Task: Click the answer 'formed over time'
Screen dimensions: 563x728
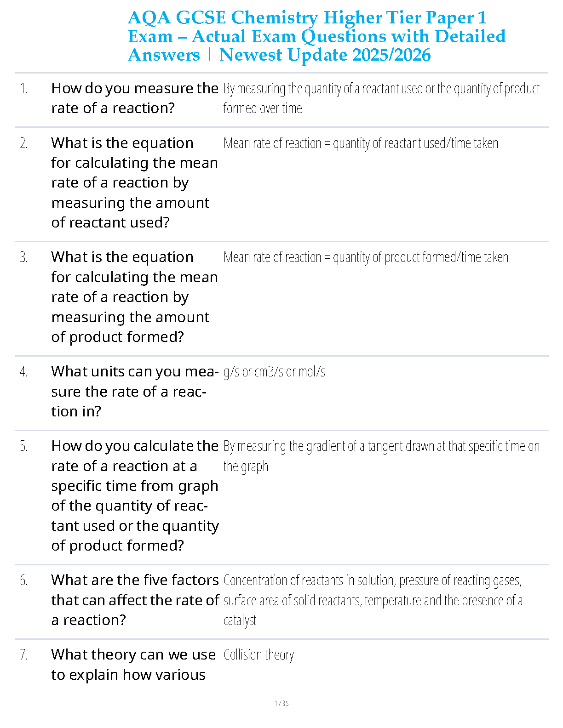Action: point(263,108)
